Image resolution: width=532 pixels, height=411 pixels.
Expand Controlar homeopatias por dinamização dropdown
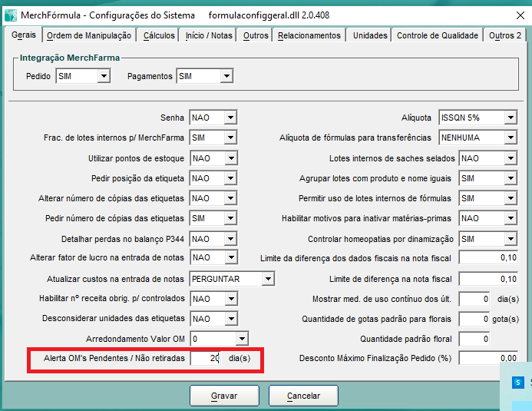click(x=510, y=238)
